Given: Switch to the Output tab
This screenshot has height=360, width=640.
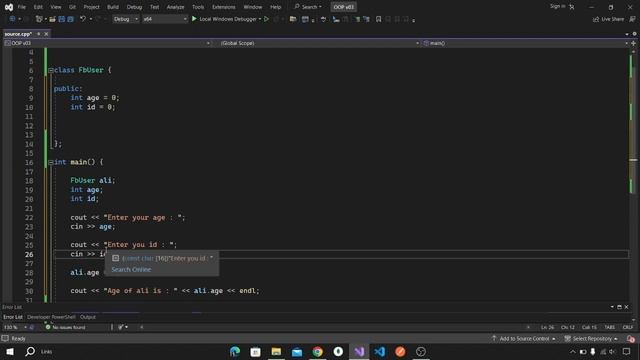Looking at the screenshot, I should (88, 317).
